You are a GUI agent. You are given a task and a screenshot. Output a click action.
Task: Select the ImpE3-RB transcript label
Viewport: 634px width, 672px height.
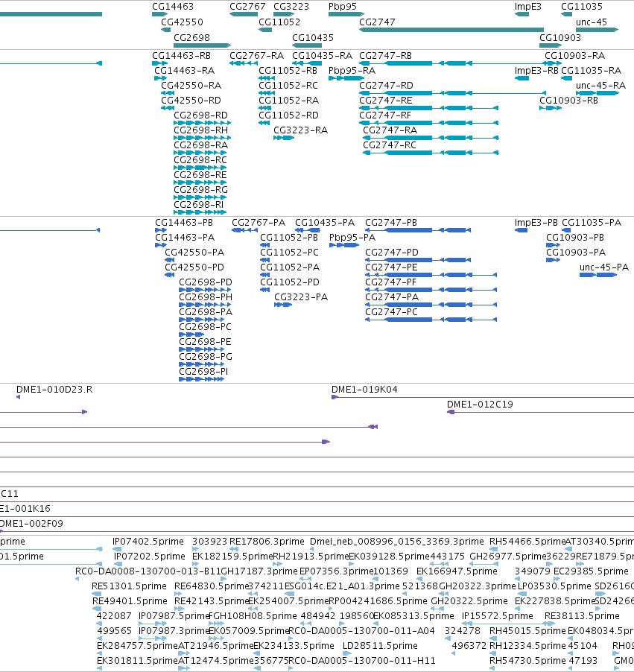pyautogui.click(x=536, y=71)
